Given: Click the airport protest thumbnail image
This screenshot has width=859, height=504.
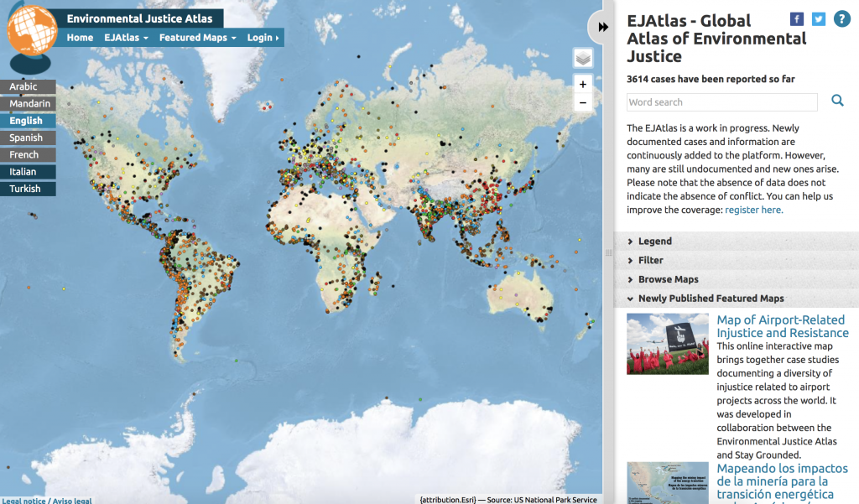Looking at the screenshot, I should pyautogui.click(x=667, y=343).
